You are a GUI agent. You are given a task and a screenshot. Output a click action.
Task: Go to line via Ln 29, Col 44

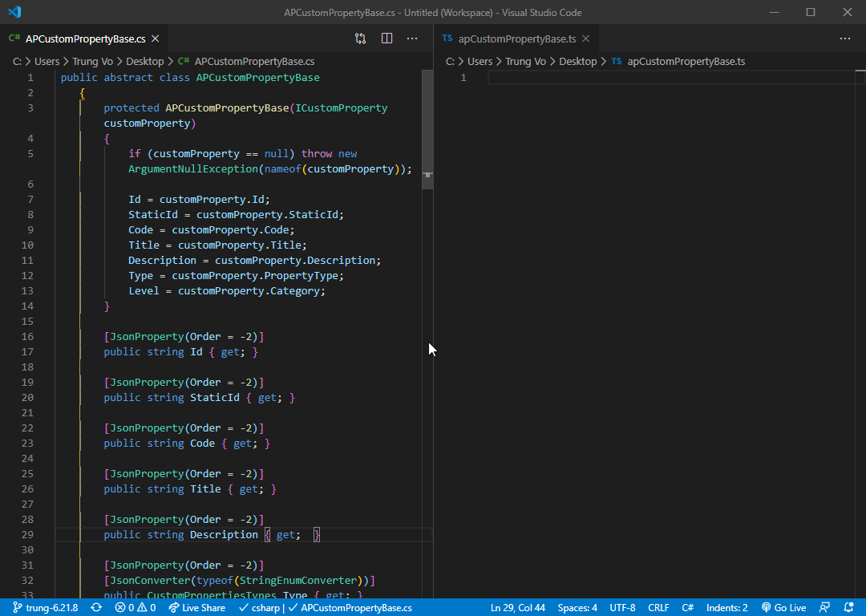pyautogui.click(x=517, y=608)
